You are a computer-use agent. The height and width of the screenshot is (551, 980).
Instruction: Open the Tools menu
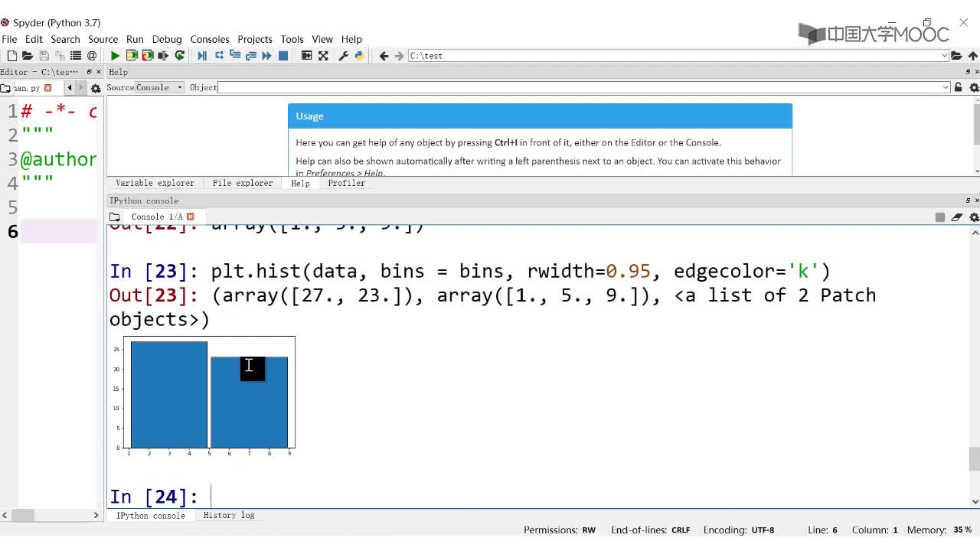click(x=292, y=39)
